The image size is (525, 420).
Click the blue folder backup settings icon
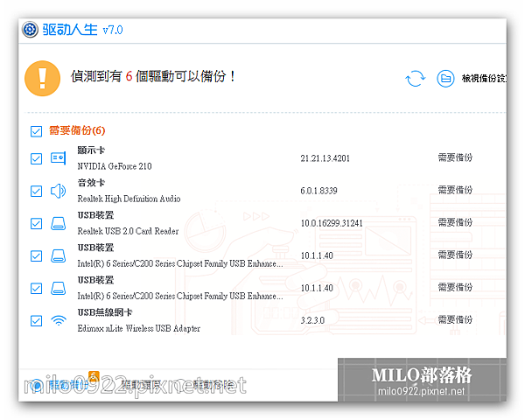click(445, 79)
